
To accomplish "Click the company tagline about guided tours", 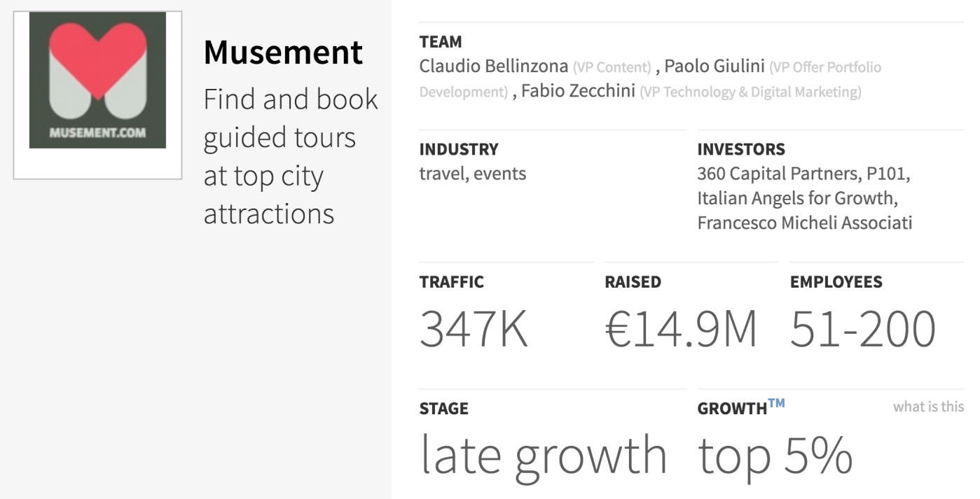I will pos(291,156).
